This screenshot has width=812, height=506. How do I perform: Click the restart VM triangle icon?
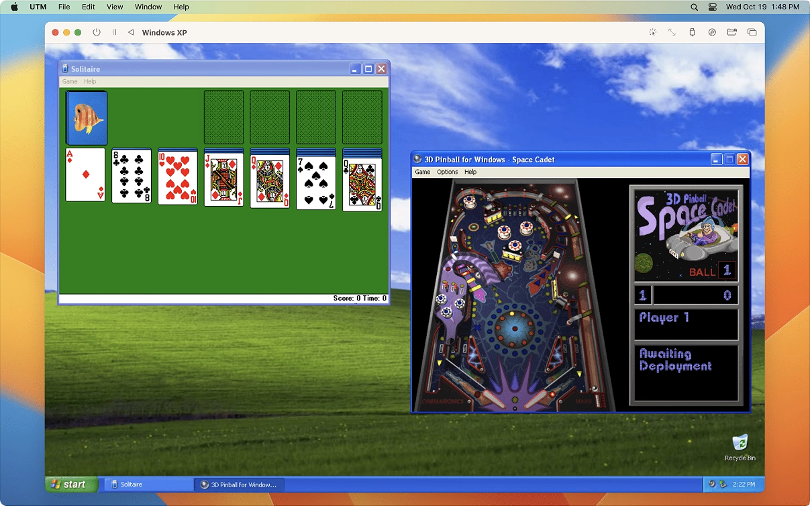(x=131, y=32)
